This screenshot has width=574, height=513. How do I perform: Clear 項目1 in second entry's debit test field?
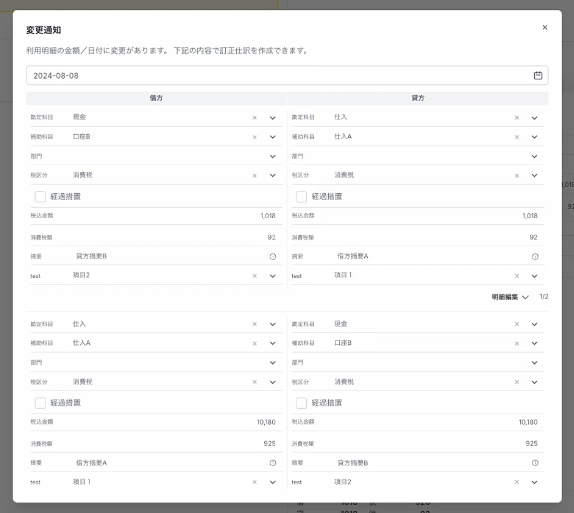(254, 482)
